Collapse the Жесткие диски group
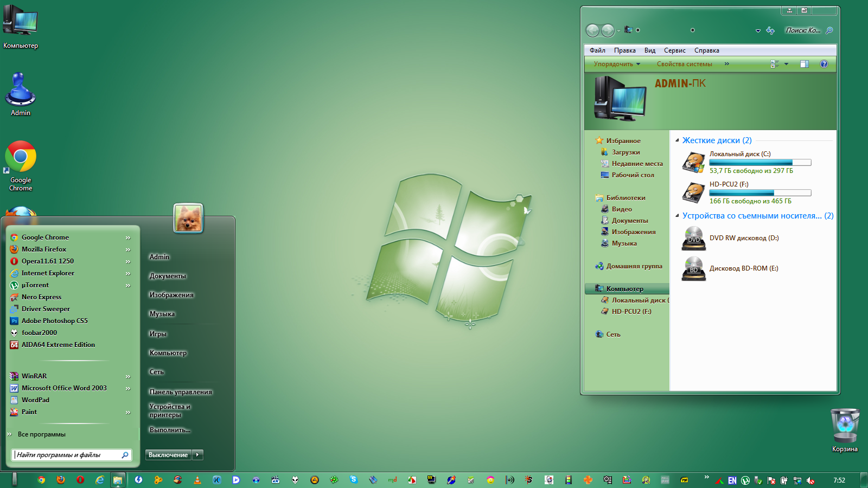Screen dimensions: 868x488 pos(677,140)
